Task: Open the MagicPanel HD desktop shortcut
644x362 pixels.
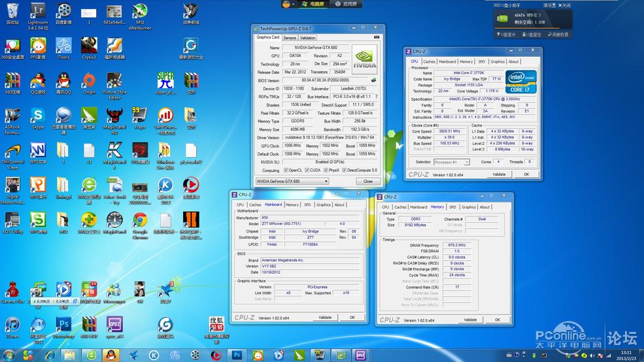Action: [114, 121]
